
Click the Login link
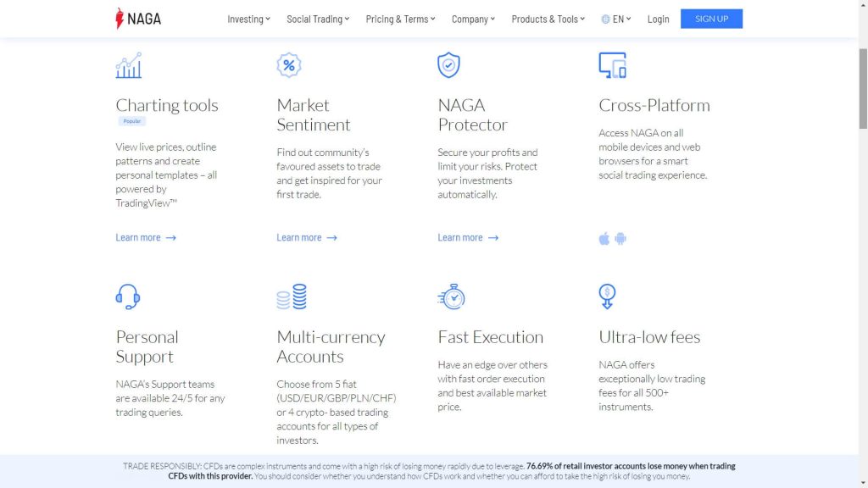point(658,18)
